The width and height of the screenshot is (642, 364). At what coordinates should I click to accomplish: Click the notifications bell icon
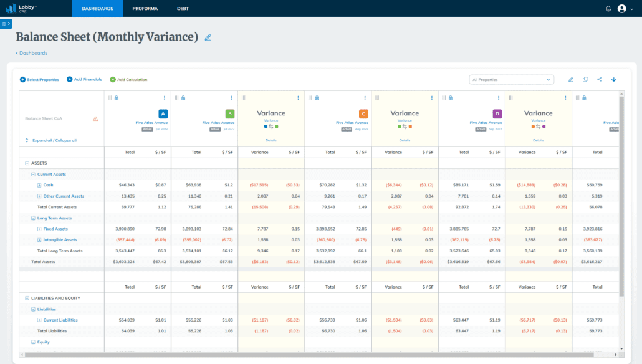[608, 9]
